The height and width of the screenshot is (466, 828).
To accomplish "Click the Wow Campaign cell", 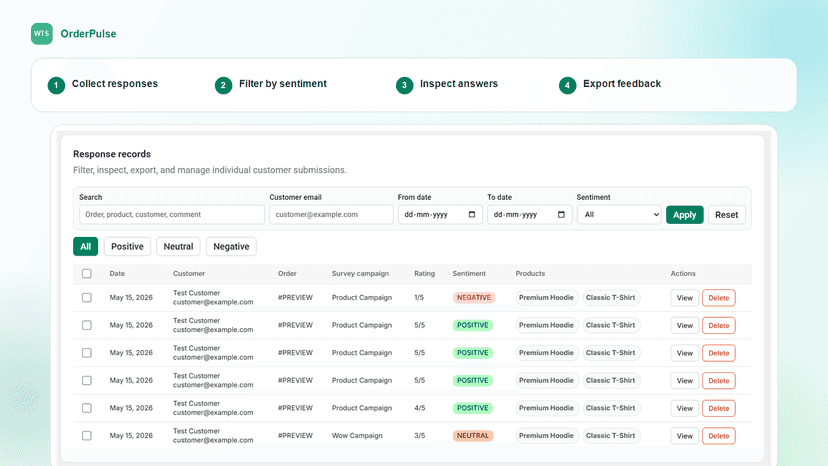I will coord(357,435).
